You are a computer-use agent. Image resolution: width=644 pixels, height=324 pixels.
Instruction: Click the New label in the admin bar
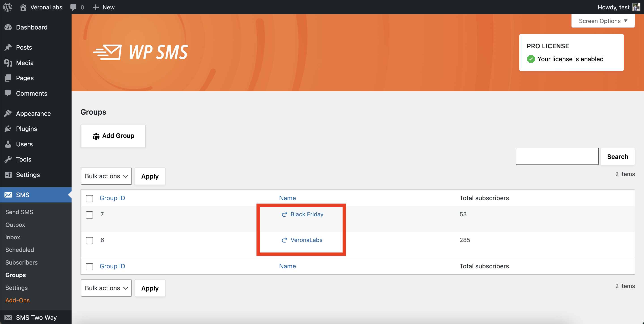(x=108, y=7)
